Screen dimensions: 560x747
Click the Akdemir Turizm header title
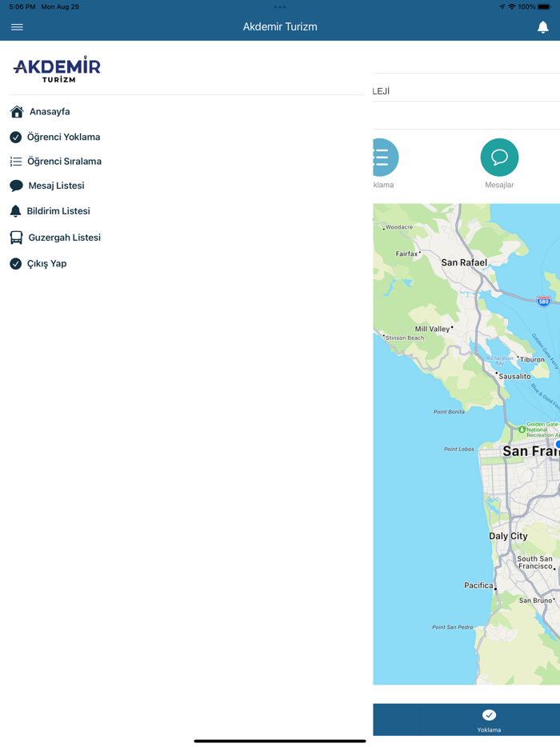[x=280, y=26]
